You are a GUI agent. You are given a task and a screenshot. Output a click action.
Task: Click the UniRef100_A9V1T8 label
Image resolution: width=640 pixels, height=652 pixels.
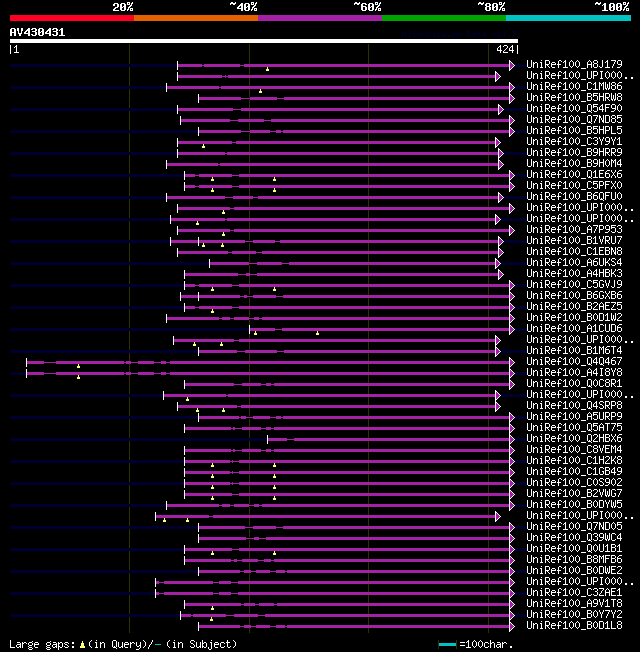(574, 604)
